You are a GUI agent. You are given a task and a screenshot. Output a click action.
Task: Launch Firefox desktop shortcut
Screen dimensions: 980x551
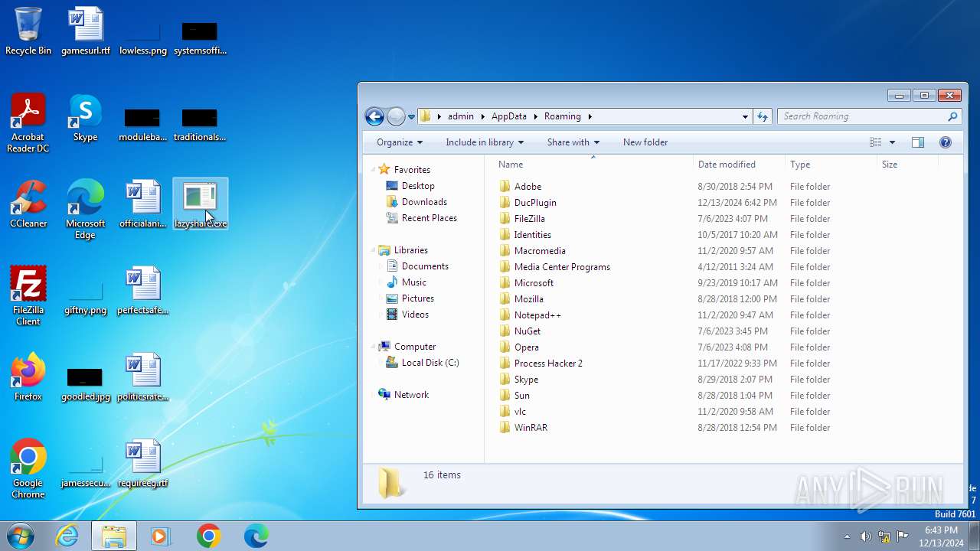(28, 377)
